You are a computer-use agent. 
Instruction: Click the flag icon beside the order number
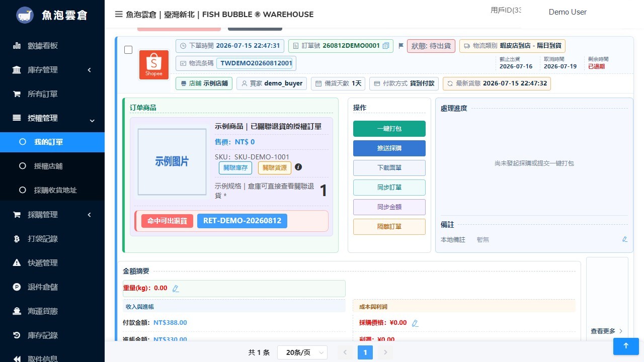point(401,46)
